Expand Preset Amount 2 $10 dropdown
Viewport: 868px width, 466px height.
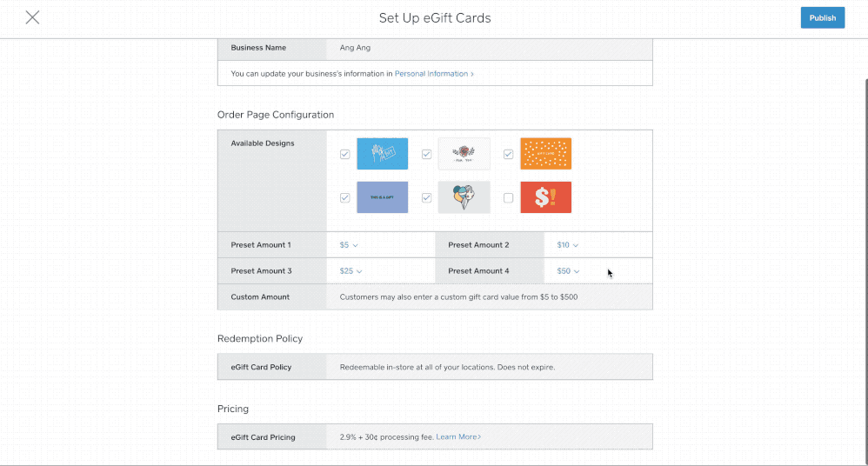point(567,245)
